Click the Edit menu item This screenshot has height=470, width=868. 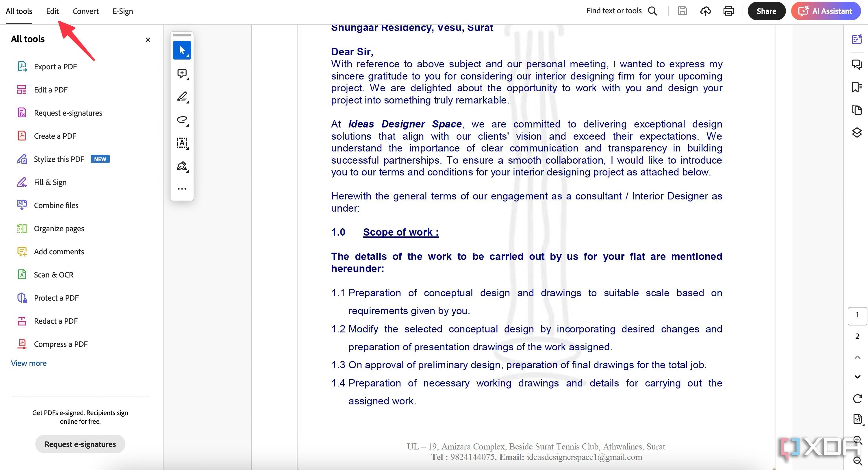[x=53, y=11]
